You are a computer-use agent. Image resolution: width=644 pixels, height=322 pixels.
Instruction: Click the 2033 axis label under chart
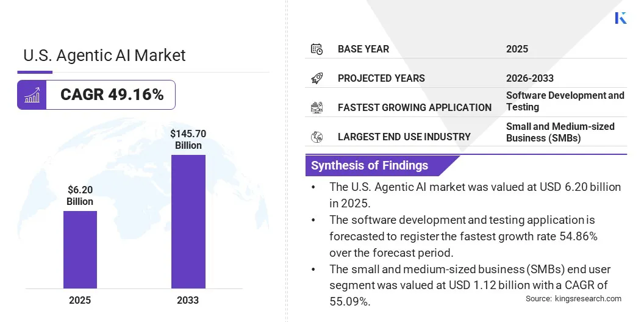(x=188, y=300)
